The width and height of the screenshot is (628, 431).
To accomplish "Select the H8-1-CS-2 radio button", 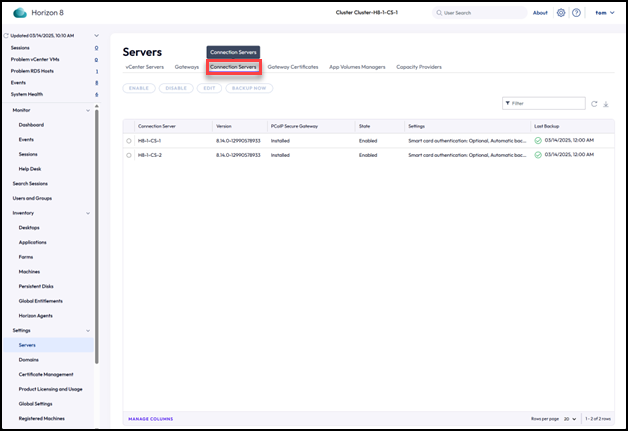I will [x=129, y=156].
